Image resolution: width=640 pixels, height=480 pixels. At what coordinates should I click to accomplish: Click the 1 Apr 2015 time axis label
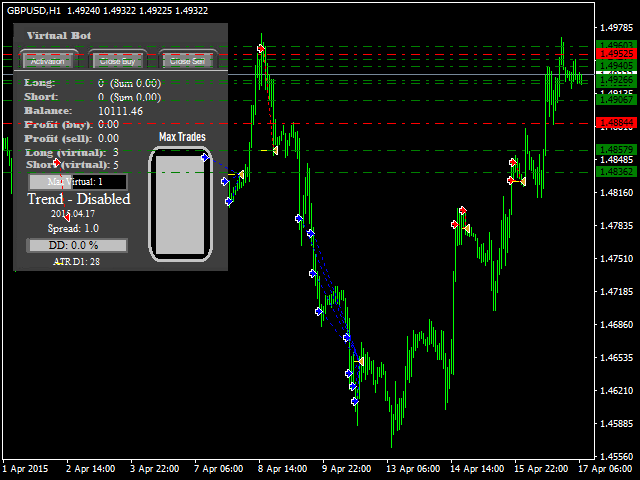tap(25, 469)
